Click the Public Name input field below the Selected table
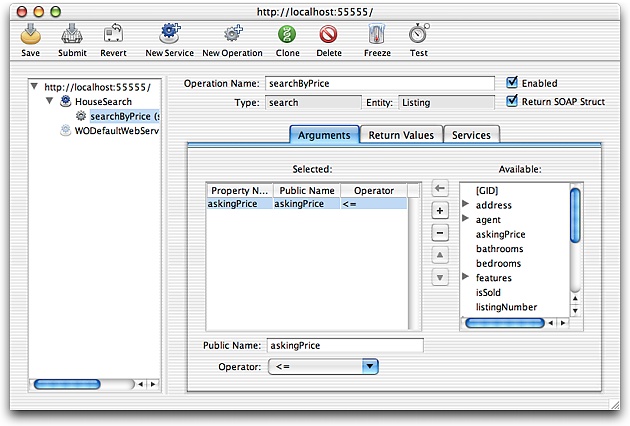The height and width of the screenshot is (426, 630). point(345,345)
